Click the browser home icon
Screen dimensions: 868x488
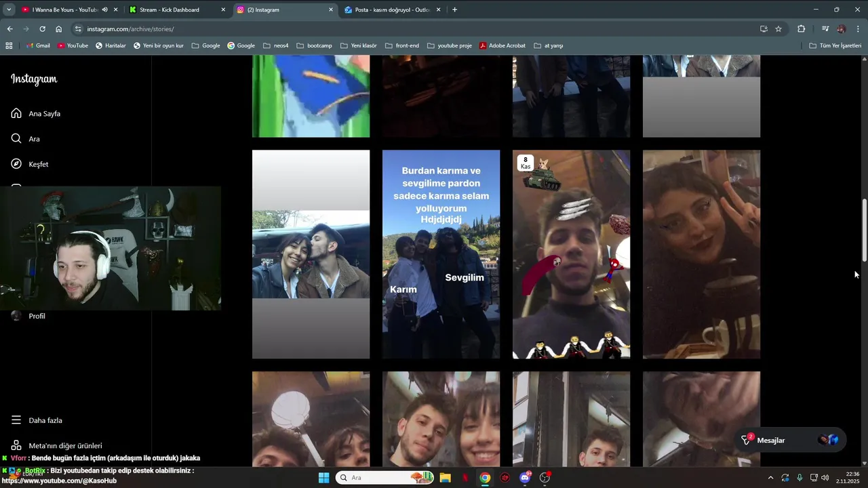pyautogui.click(x=58, y=29)
